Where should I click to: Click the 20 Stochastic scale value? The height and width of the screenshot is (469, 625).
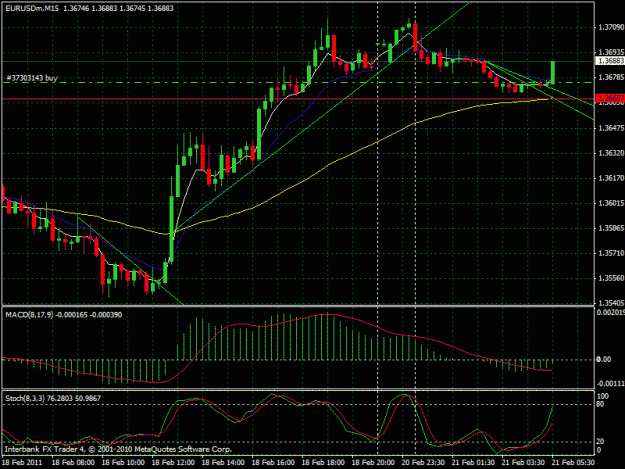pyautogui.click(x=601, y=442)
